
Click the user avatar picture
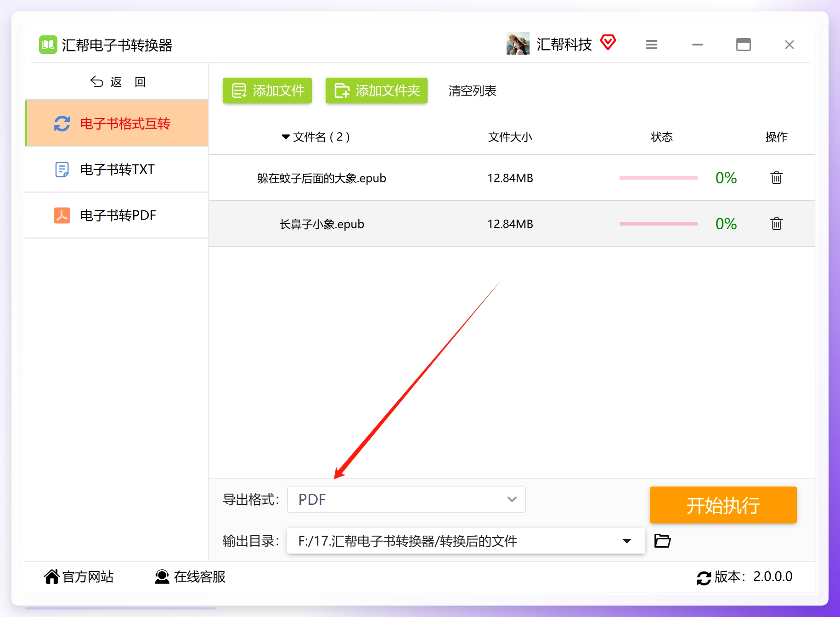click(518, 44)
